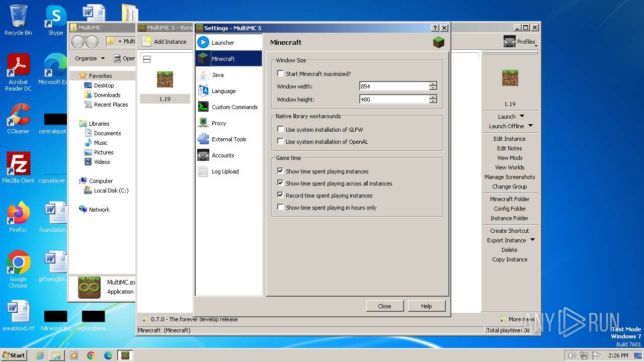
Task: Click the More news icon
Action: pyautogui.click(x=503, y=319)
